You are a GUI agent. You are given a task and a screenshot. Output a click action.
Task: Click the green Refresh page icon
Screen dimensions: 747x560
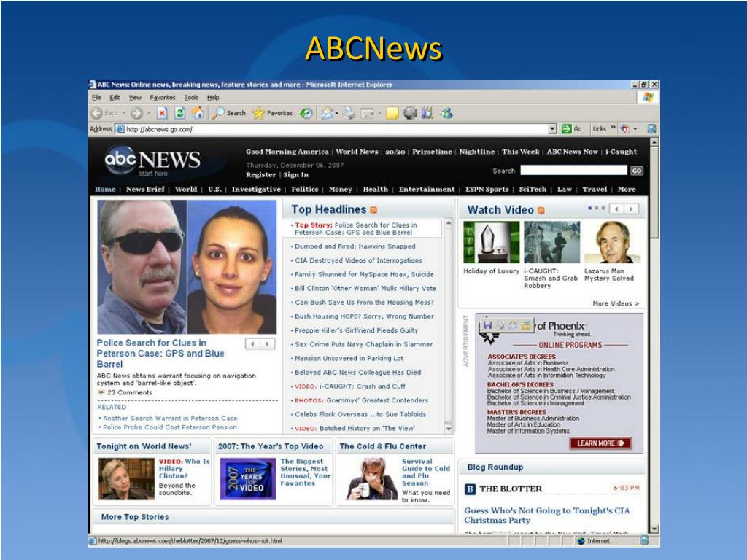179,113
